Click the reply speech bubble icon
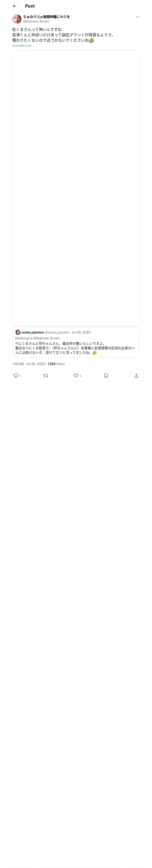Screen dimensions: 152x868 pyautogui.click(x=16, y=375)
